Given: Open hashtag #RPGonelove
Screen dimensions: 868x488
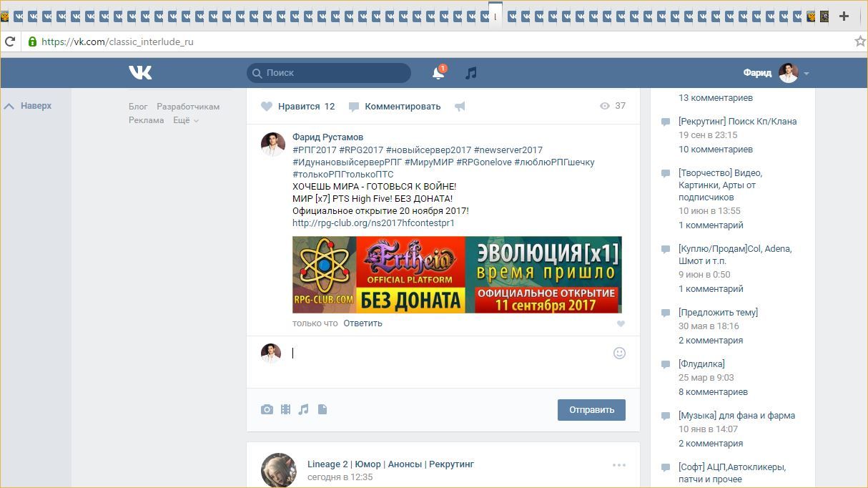Looking at the screenshot, I should coord(483,162).
